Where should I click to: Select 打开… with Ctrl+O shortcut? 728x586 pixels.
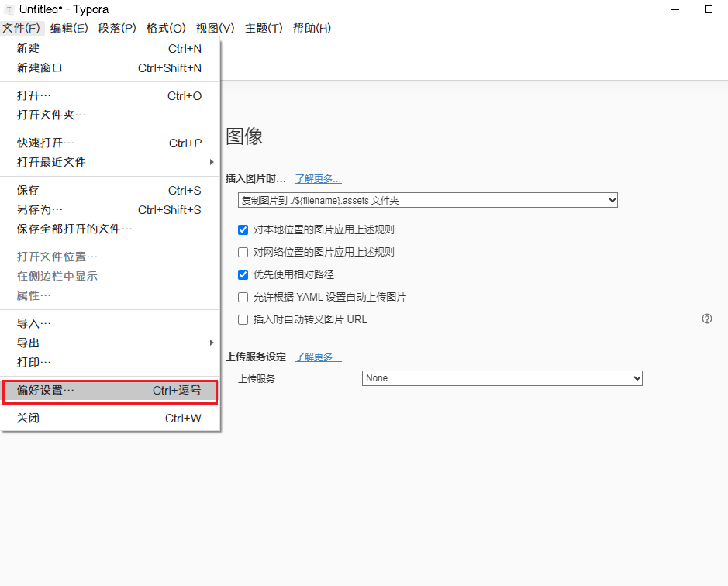pyautogui.click(x=109, y=95)
